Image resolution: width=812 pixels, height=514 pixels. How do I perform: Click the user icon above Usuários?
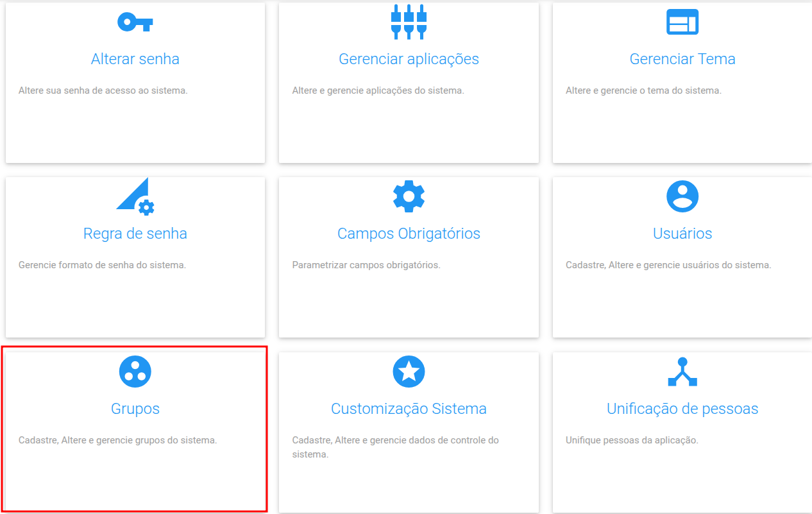pyautogui.click(x=682, y=196)
